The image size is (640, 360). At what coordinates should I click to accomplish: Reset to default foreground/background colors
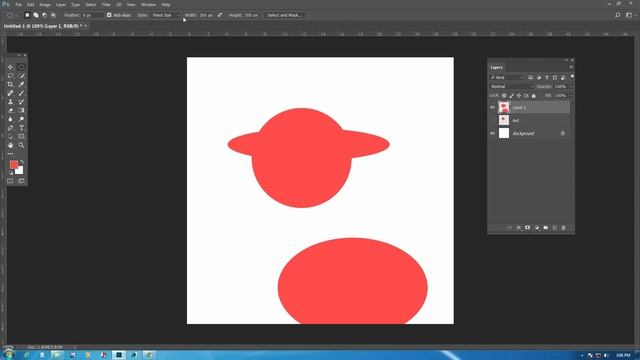coord(11,173)
